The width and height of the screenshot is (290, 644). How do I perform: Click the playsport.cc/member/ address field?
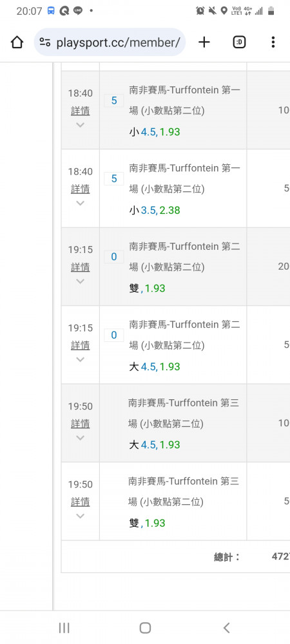[110, 42]
